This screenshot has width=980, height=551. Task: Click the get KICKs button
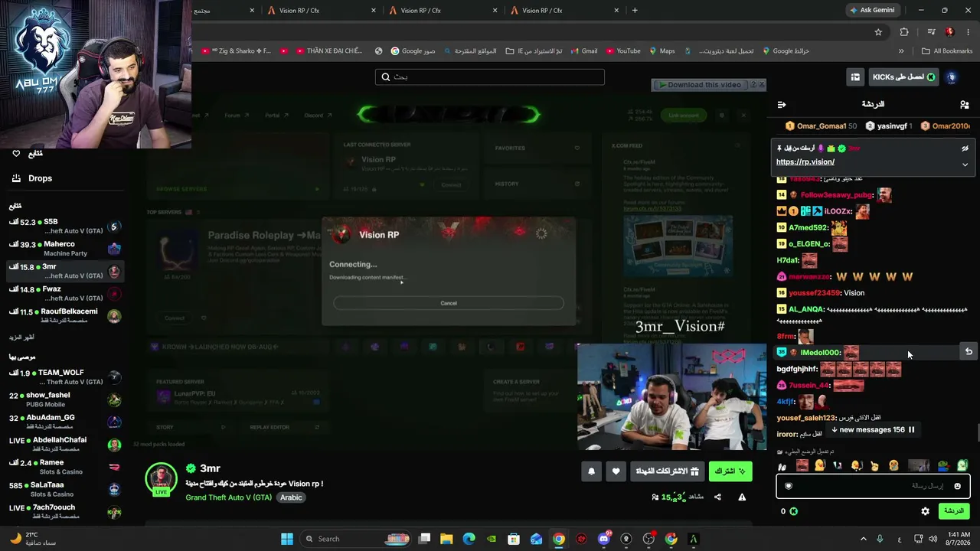click(x=903, y=77)
